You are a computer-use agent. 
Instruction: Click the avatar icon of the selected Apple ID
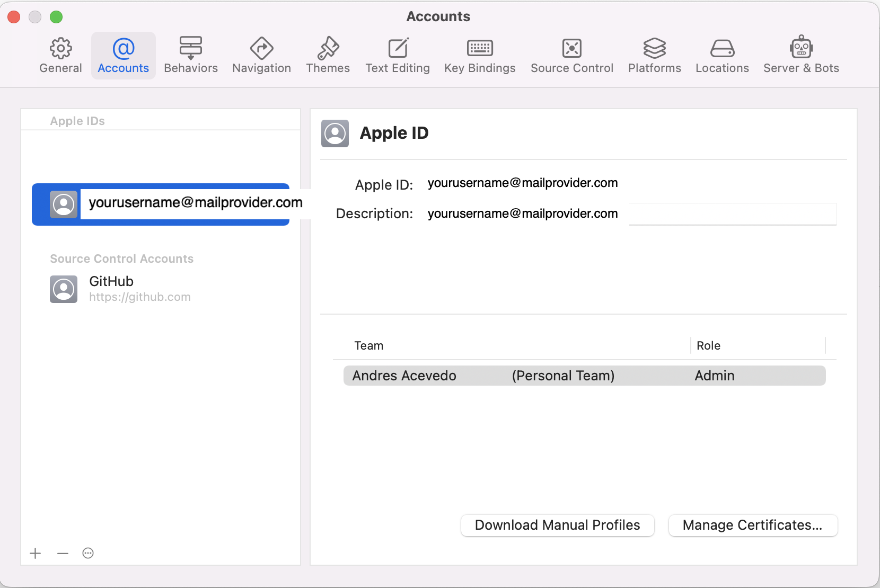tap(64, 204)
